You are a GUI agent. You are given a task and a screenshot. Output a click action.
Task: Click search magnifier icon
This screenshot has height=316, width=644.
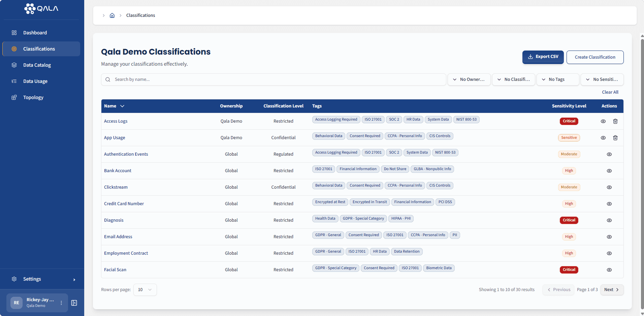[x=108, y=80]
